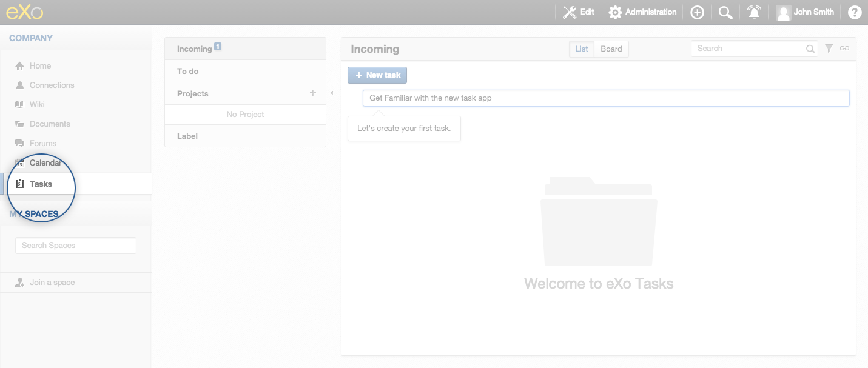Screen dimensions: 868x368
Task: Select To do in the task list
Action: coord(245,71)
